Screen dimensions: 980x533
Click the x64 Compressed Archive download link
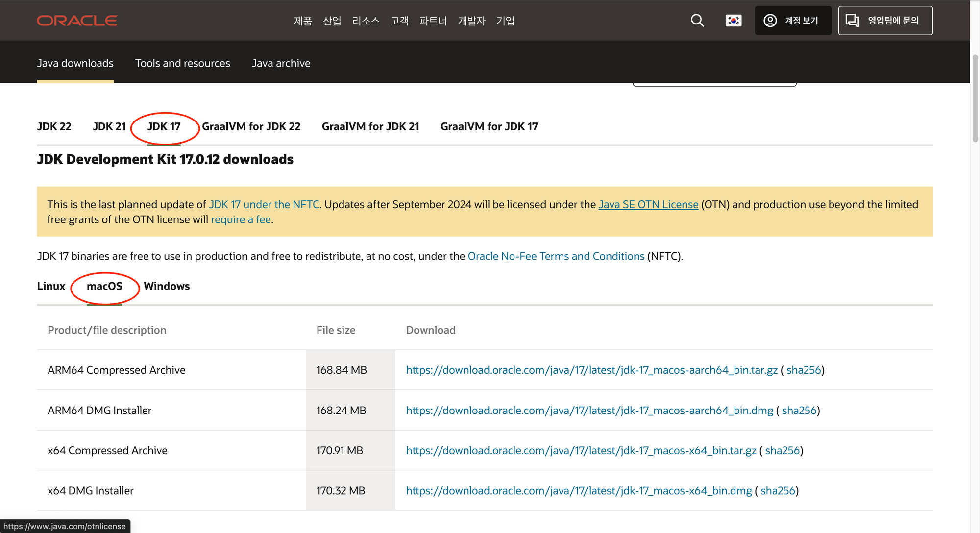581,451
